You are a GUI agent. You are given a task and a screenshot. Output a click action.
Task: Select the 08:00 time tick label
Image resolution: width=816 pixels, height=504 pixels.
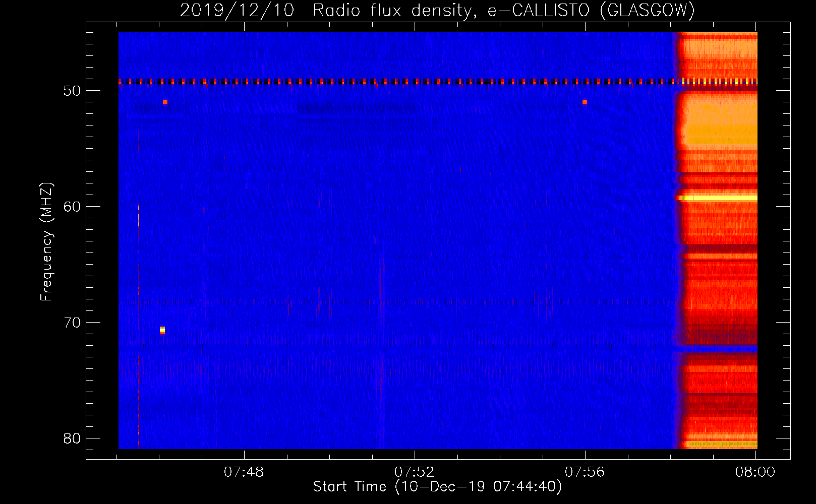coord(755,472)
